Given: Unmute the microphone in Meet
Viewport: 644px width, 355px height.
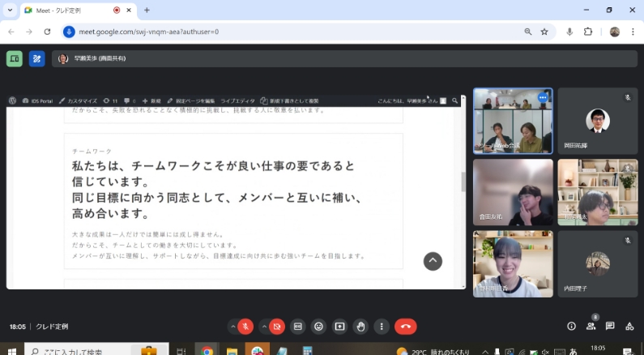Looking at the screenshot, I should click(245, 327).
